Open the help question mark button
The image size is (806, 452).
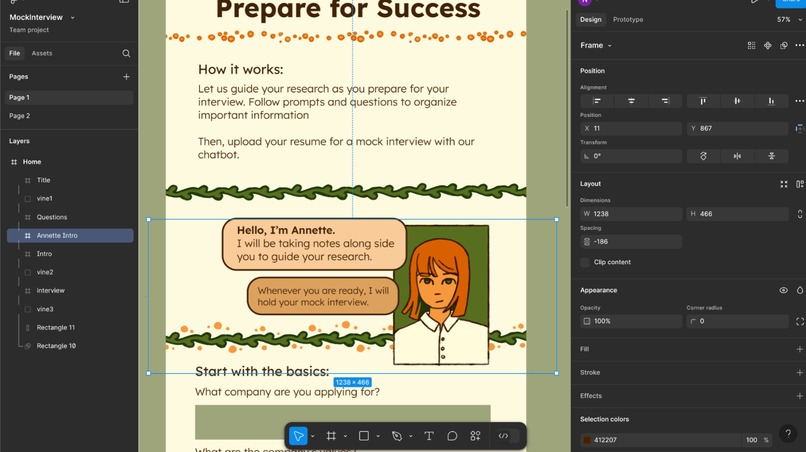tap(787, 433)
